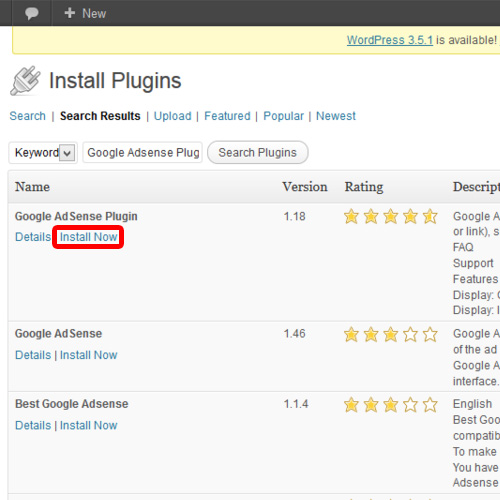
Task: Install Now for Best Google Adsense
Action: click(88, 425)
